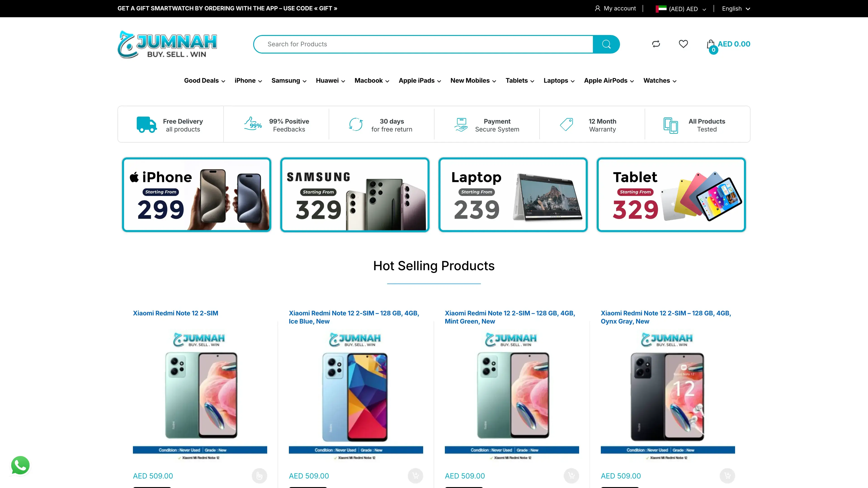Click the search magnifier button

tap(606, 44)
